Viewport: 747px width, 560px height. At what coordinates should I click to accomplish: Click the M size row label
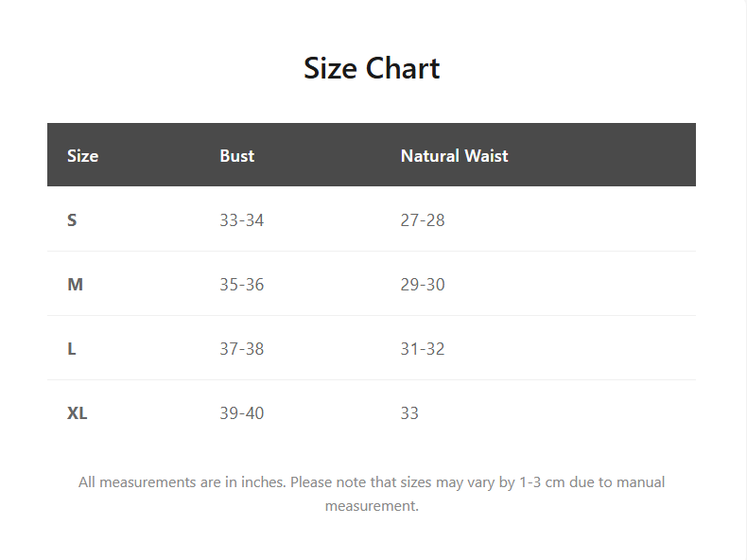[75, 285]
